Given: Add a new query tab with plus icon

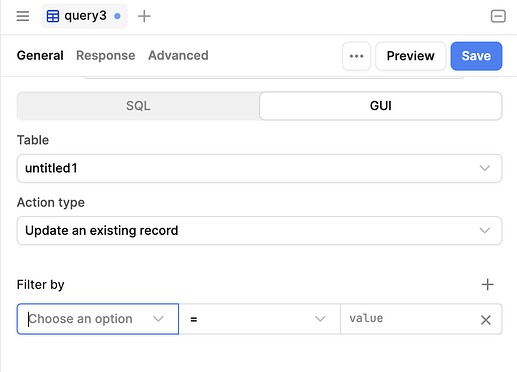Looking at the screenshot, I should (144, 16).
